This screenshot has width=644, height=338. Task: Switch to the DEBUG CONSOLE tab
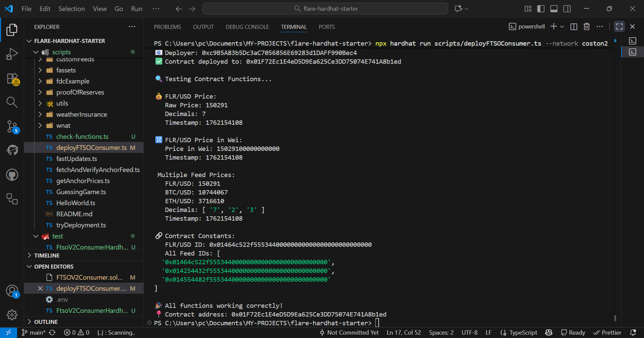pyautogui.click(x=247, y=27)
